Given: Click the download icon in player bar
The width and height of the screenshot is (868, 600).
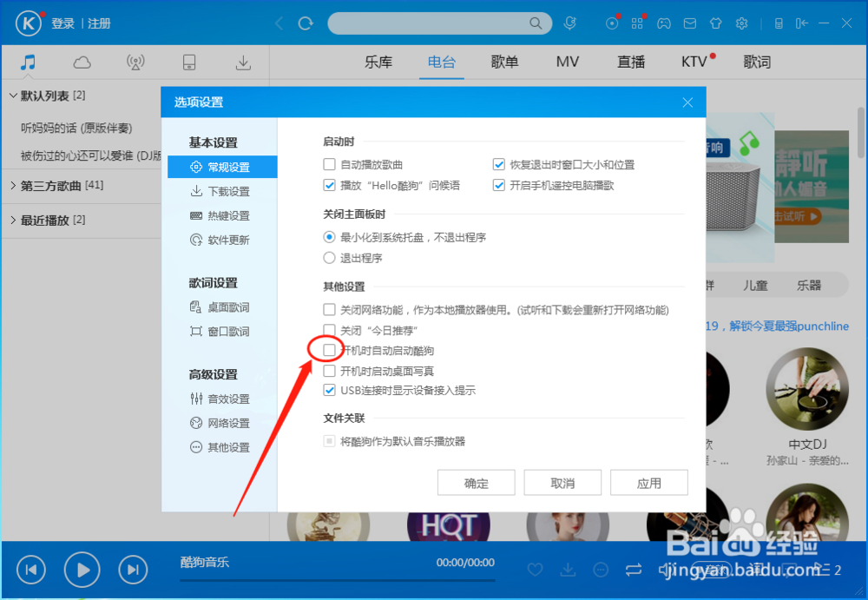Looking at the screenshot, I should tap(568, 569).
